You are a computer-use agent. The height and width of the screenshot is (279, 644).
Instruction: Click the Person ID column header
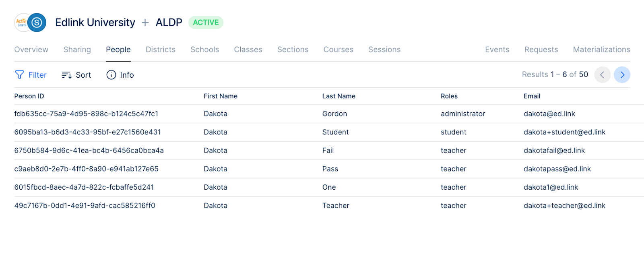coord(29,96)
